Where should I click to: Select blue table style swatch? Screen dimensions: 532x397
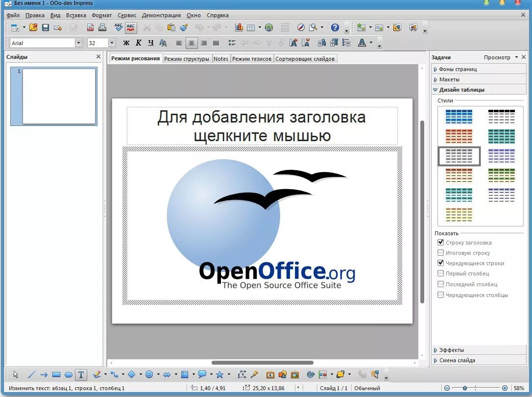pyautogui.click(x=459, y=116)
